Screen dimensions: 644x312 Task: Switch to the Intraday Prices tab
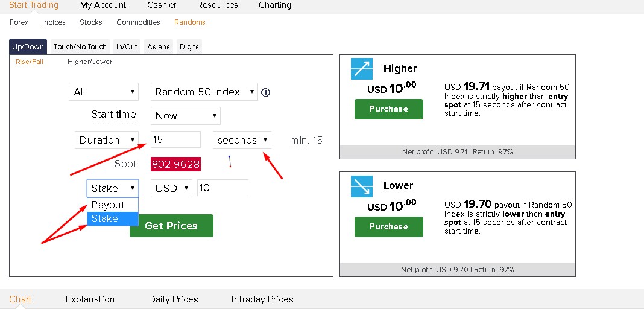(262, 299)
